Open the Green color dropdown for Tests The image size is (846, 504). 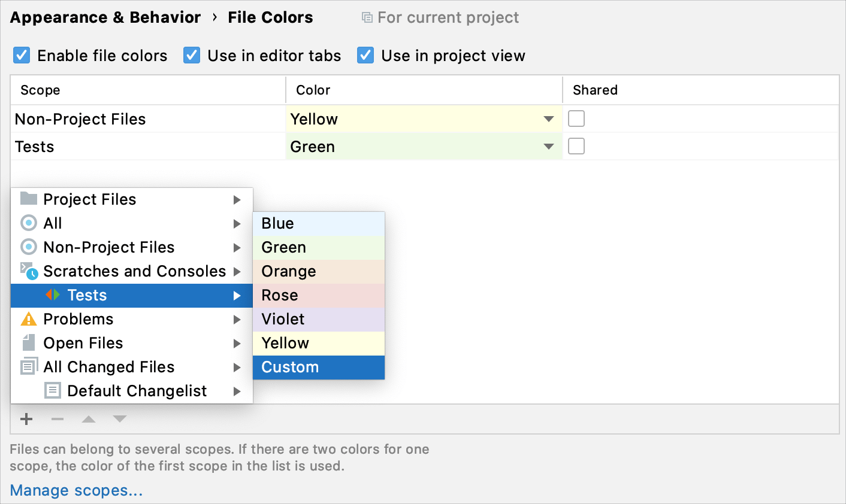point(548,146)
